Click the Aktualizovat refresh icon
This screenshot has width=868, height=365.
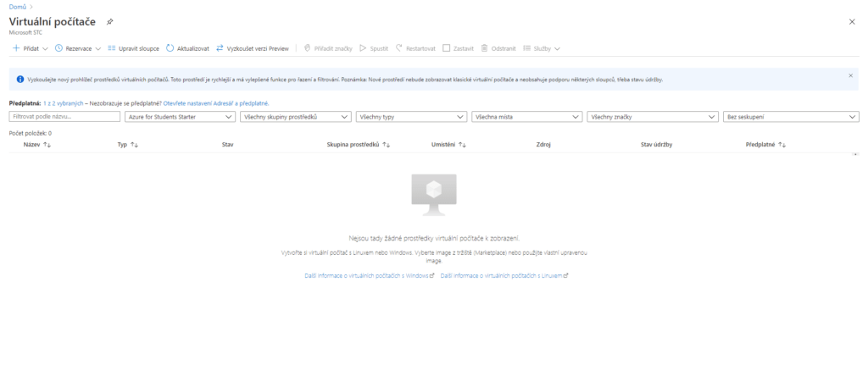coord(170,48)
